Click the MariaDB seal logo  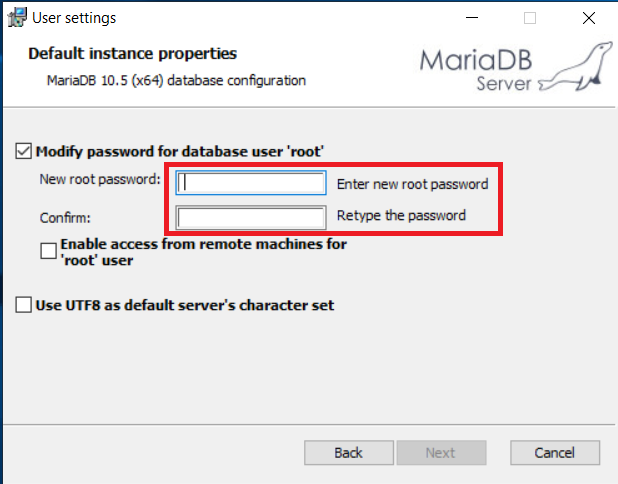pyautogui.click(x=576, y=66)
